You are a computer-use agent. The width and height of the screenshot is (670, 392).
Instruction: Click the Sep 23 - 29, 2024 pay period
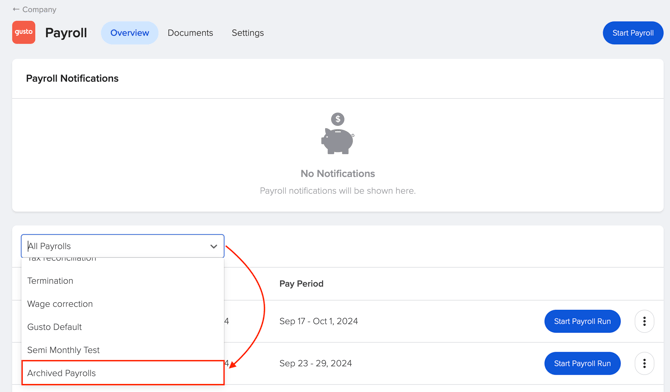[x=315, y=363]
